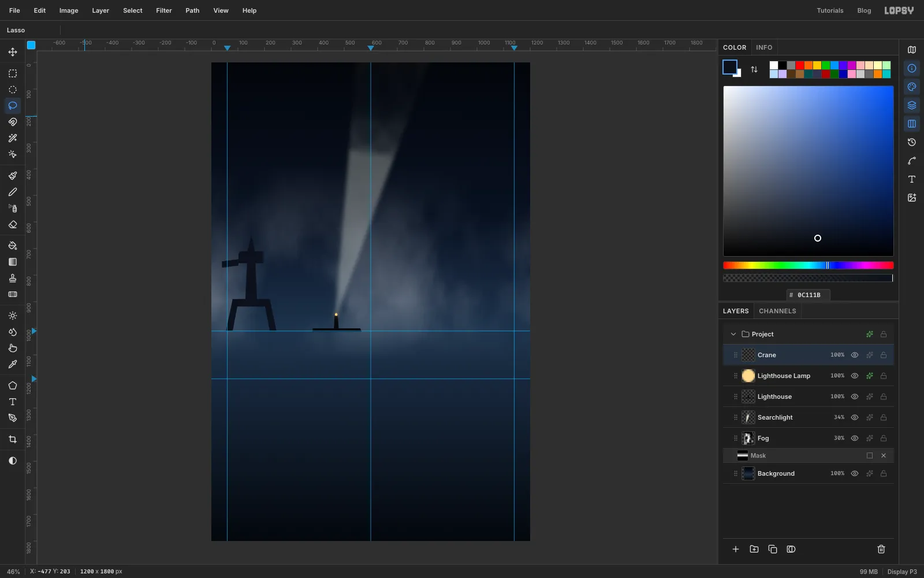Delete layer with the trash icon

point(881,549)
